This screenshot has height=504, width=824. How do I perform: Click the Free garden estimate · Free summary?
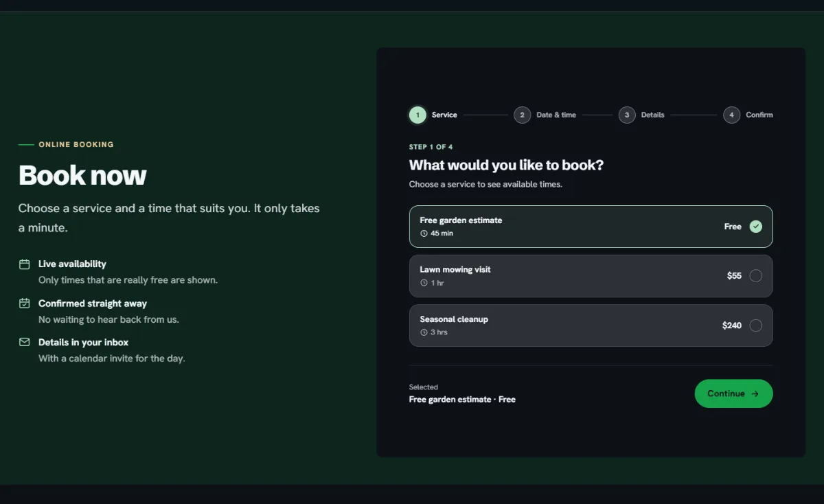[x=462, y=400]
